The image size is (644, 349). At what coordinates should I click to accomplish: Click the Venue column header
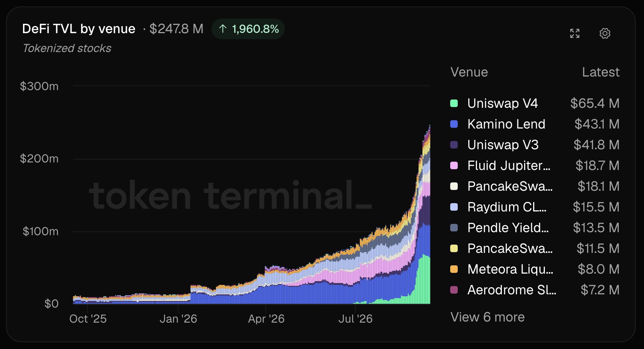point(469,72)
